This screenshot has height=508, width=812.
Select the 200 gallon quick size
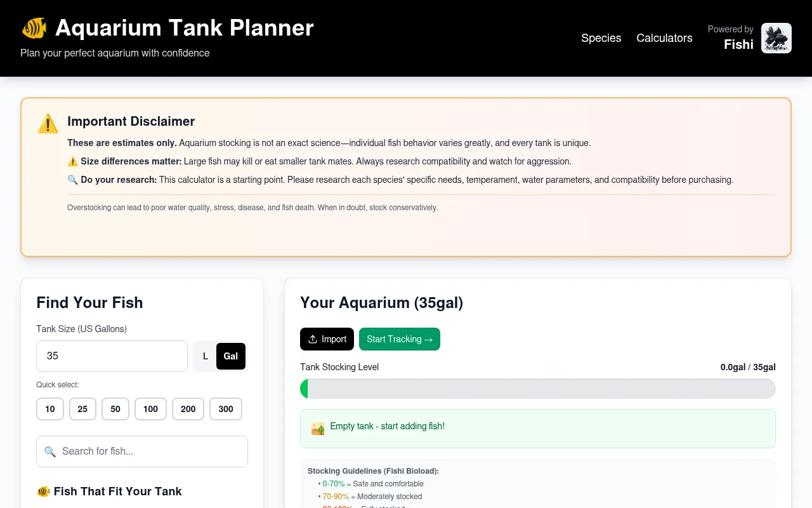188,409
